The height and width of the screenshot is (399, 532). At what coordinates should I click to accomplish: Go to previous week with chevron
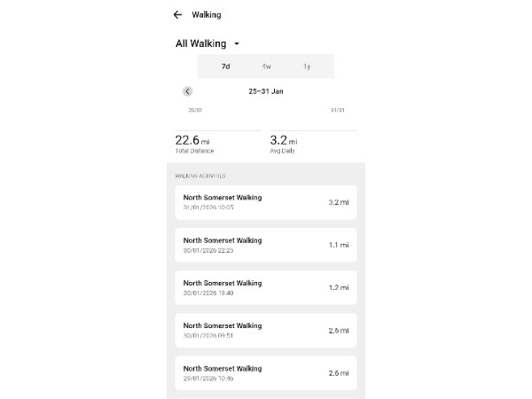(x=188, y=91)
